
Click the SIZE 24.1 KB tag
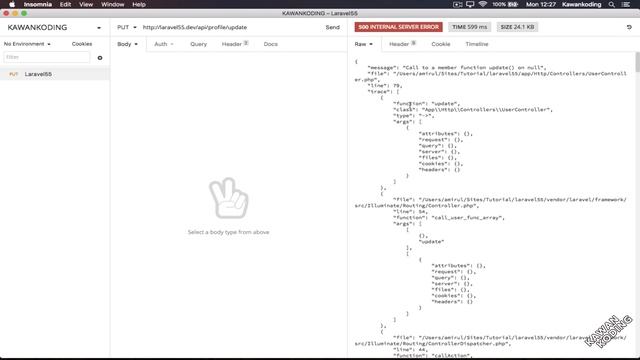point(517,27)
